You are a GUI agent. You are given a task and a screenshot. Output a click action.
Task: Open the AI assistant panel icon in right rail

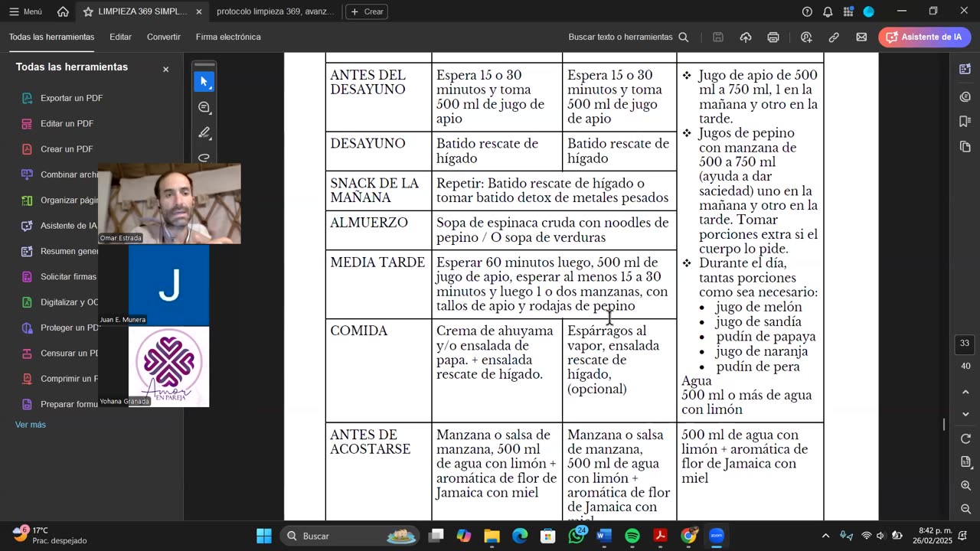coord(965,70)
